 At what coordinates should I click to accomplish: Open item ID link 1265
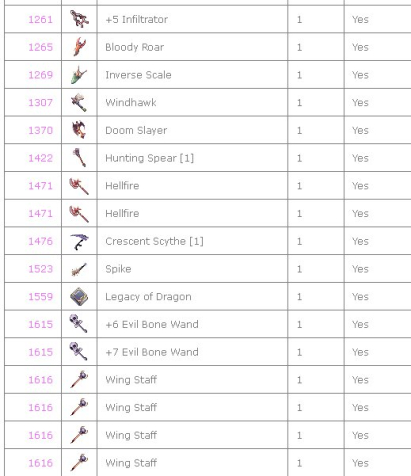click(40, 47)
